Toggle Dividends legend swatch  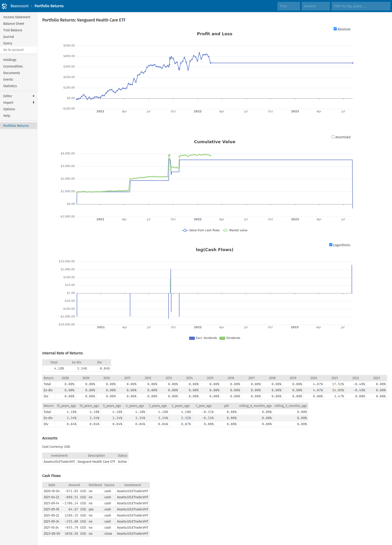click(x=222, y=338)
